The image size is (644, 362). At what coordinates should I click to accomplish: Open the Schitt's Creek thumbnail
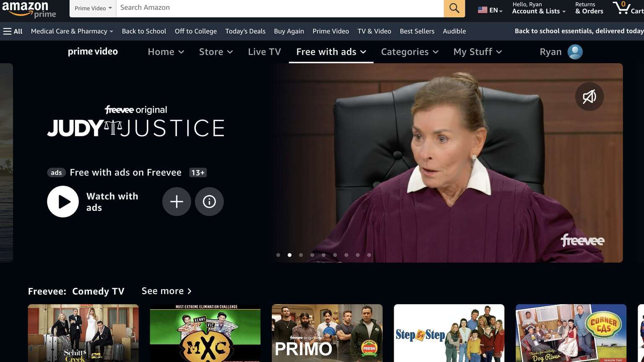point(83,333)
